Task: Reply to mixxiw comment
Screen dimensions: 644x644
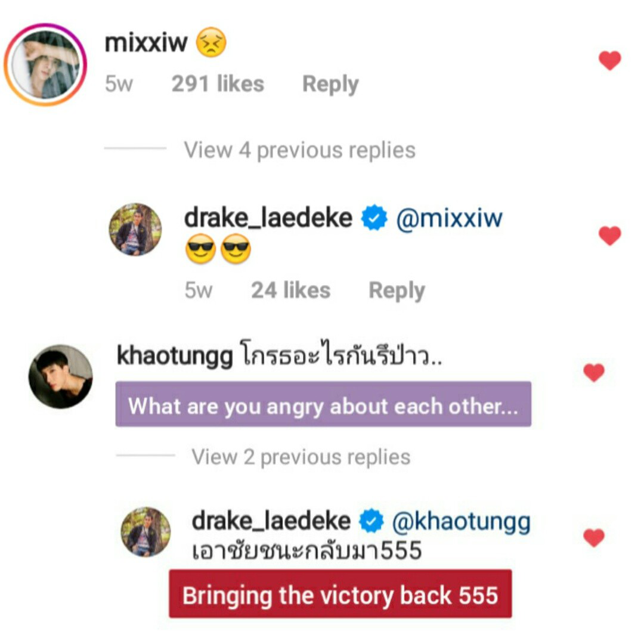Action: pos(330,84)
